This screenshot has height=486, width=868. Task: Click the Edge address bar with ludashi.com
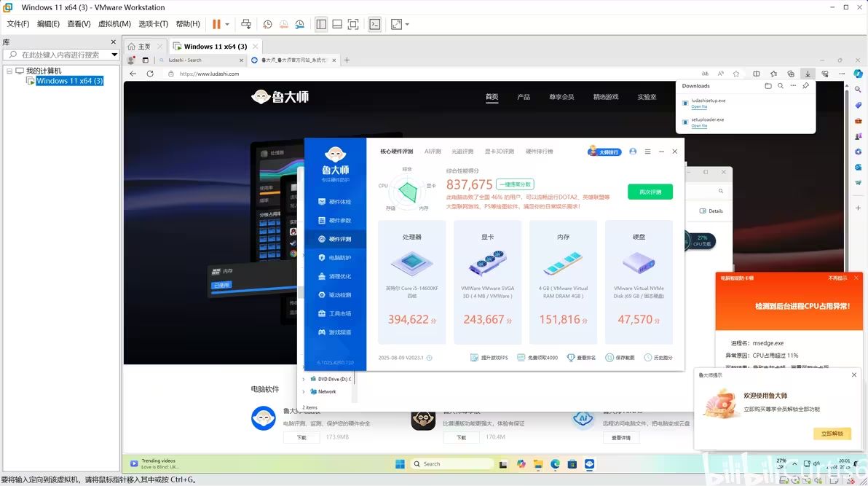coord(209,74)
